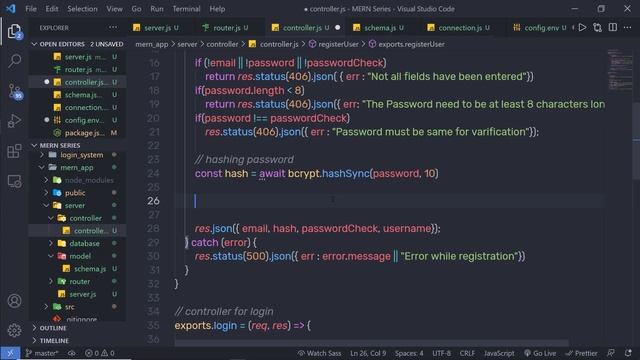Open Manage gear settings menu
The height and width of the screenshot is (360, 640).
(x=14, y=330)
